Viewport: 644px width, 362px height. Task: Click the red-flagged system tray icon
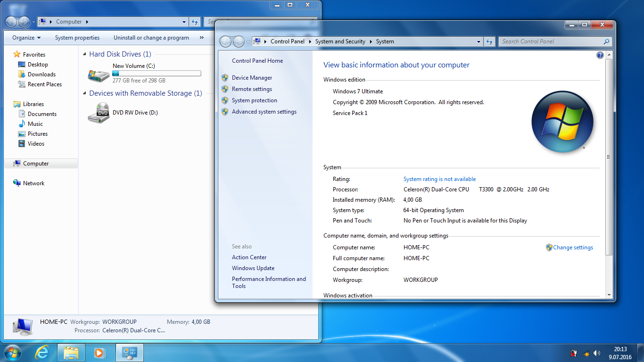(574, 353)
